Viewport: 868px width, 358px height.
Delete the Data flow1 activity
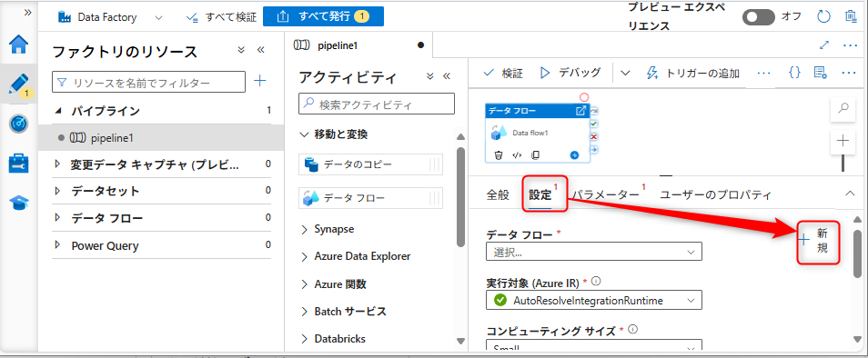tap(499, 155)
